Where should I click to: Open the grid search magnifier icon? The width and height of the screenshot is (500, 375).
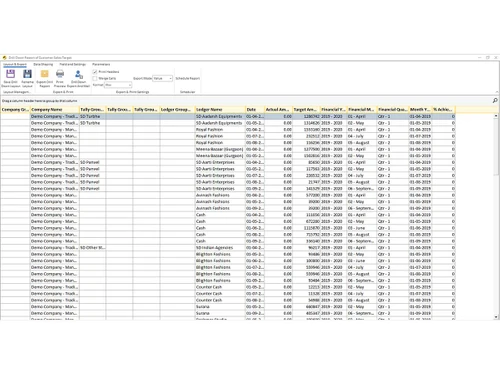pyautogui.click(x=495, y=100)
